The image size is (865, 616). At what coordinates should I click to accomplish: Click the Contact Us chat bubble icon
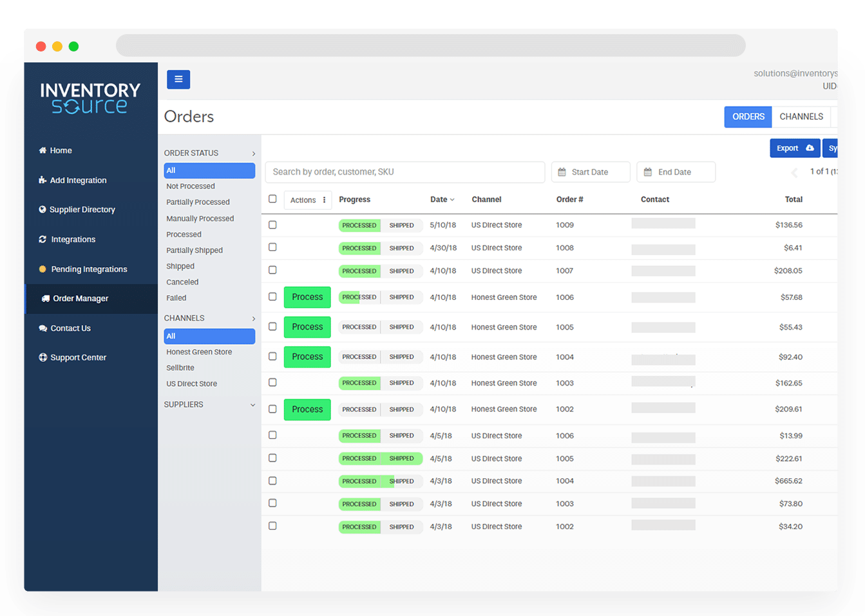tap(43, 328)
